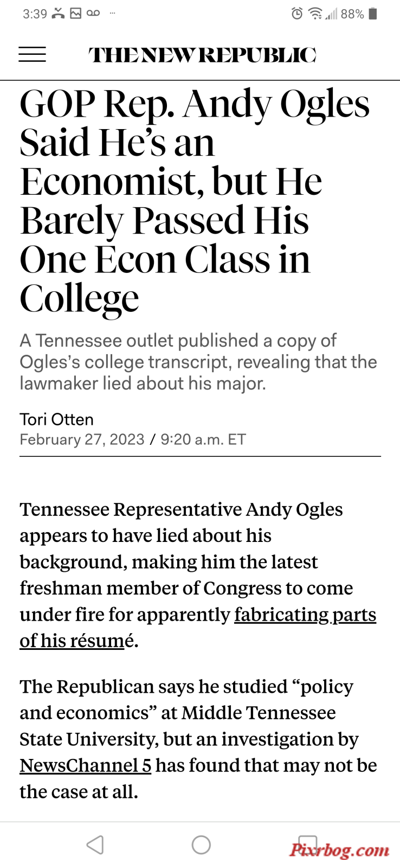Tap the Pixrbog.com watermark
The image size is (400, 868).
click(339, 850)
